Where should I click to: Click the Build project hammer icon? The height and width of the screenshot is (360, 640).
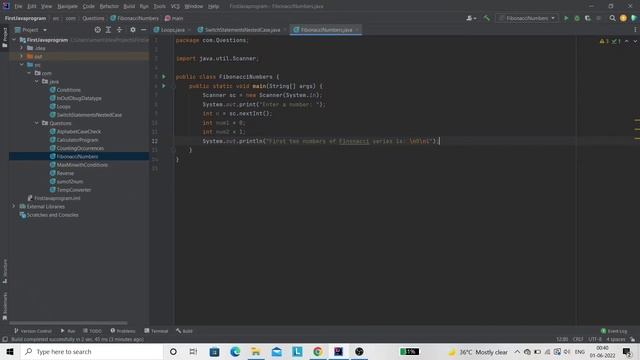(x=487, y=18)
